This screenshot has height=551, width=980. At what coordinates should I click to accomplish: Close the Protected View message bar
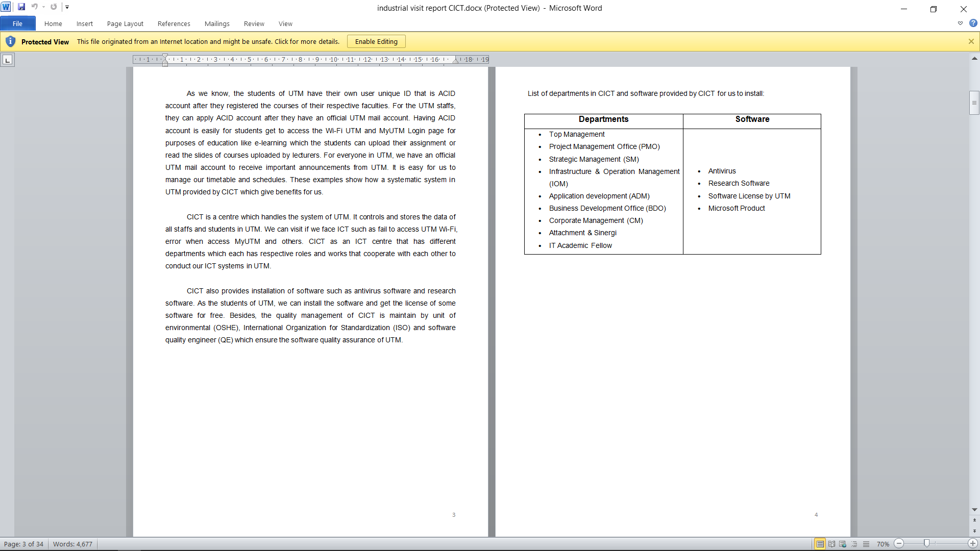971,41
